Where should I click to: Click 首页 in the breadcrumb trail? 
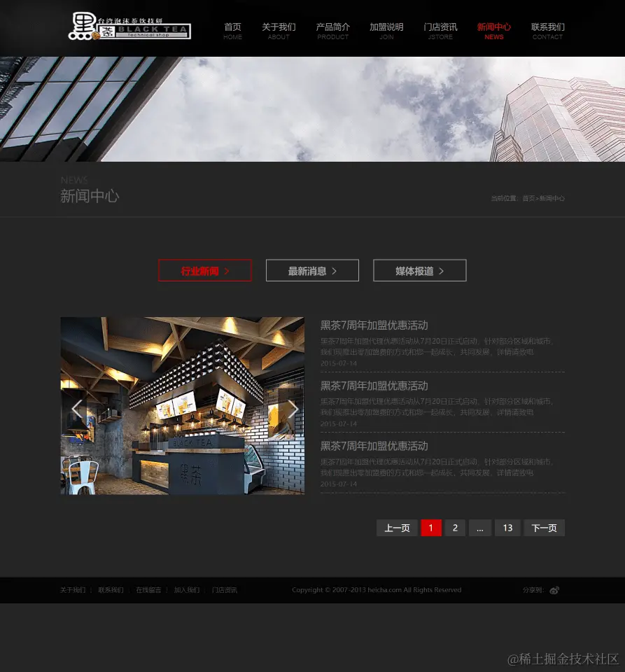pyautogui.click(x=529, y=198)
